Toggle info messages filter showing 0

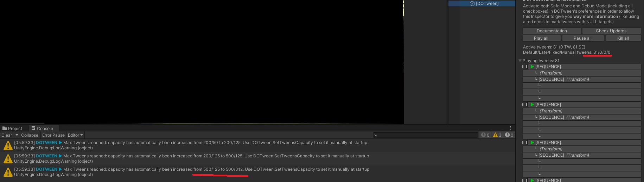[x=485, y=135]
